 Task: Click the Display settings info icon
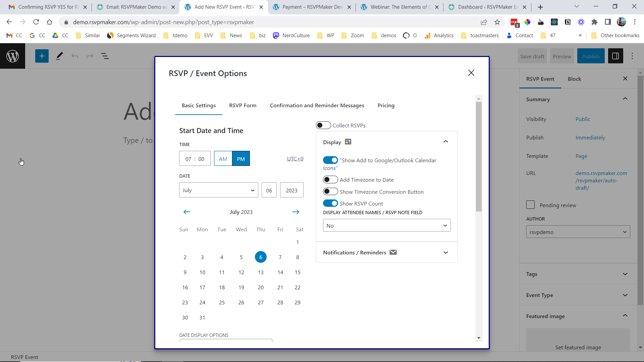click(x=348, y=141)
